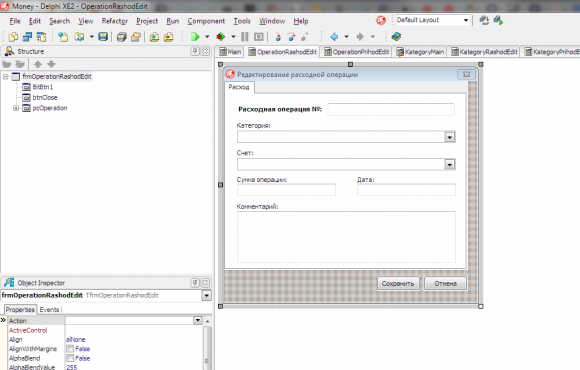Click the blue Back navigation arrow

click(x=334, y=37)
